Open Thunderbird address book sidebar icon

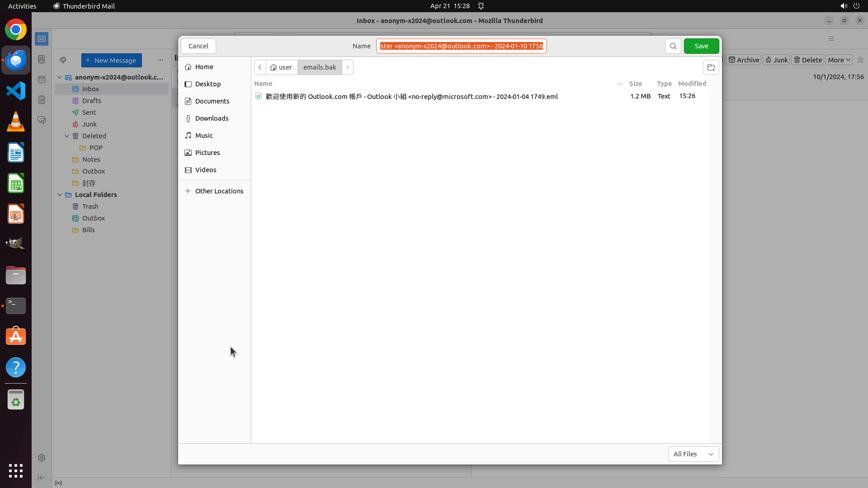(x=42, y=59)
